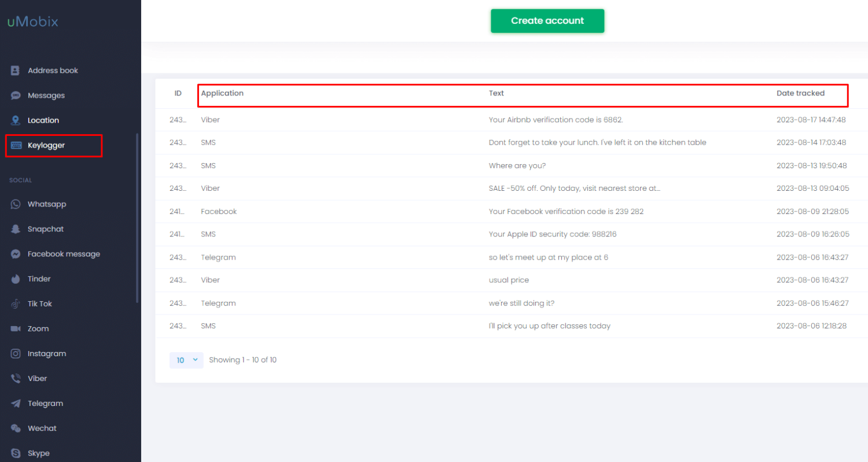Click the Keylogger keyboard icon
The width and height of the screenshot is (868, 462).
(x=16, y=145)
